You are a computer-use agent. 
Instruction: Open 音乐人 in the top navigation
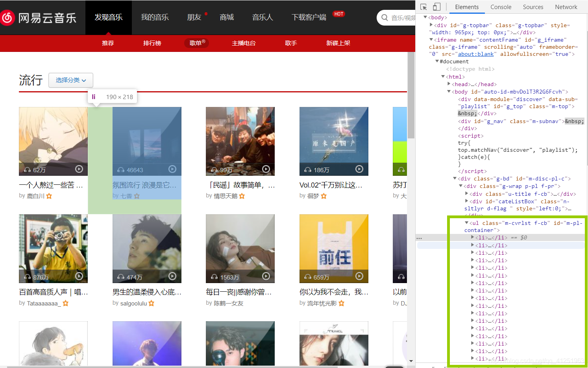pos(263,17)
